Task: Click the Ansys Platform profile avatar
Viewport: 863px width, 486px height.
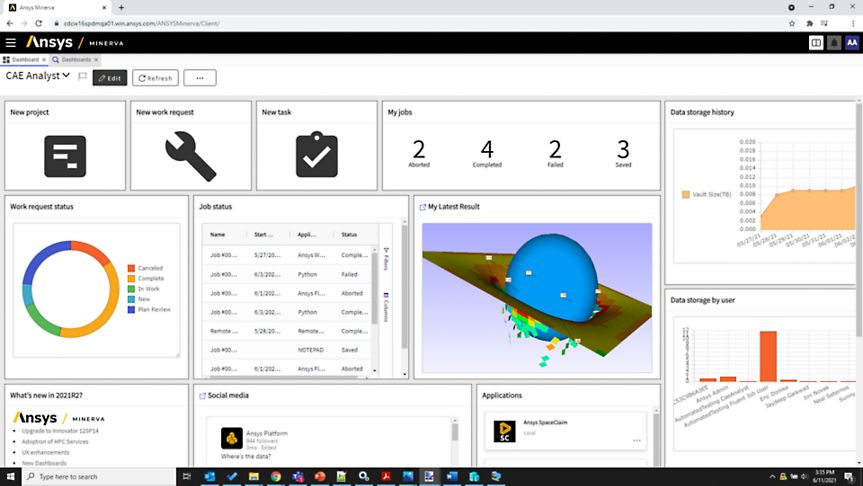Action: click(x=232, y=438)
